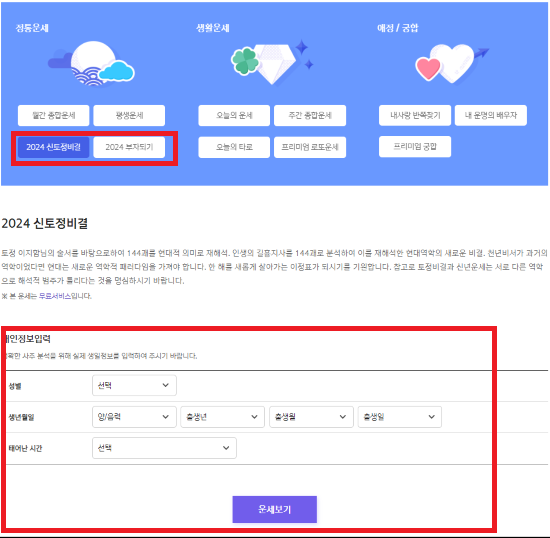The height and width of the screenshot is (538, 550).
Task: Expand the 태어난 시간 선택 dropdown
Action: (x=164, y=448)
